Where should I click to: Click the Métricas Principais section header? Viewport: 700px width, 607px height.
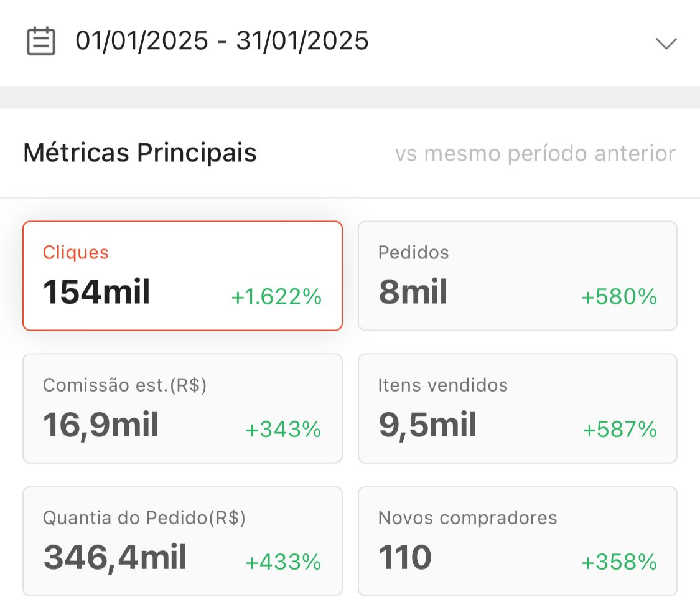[x=139, y=153]
